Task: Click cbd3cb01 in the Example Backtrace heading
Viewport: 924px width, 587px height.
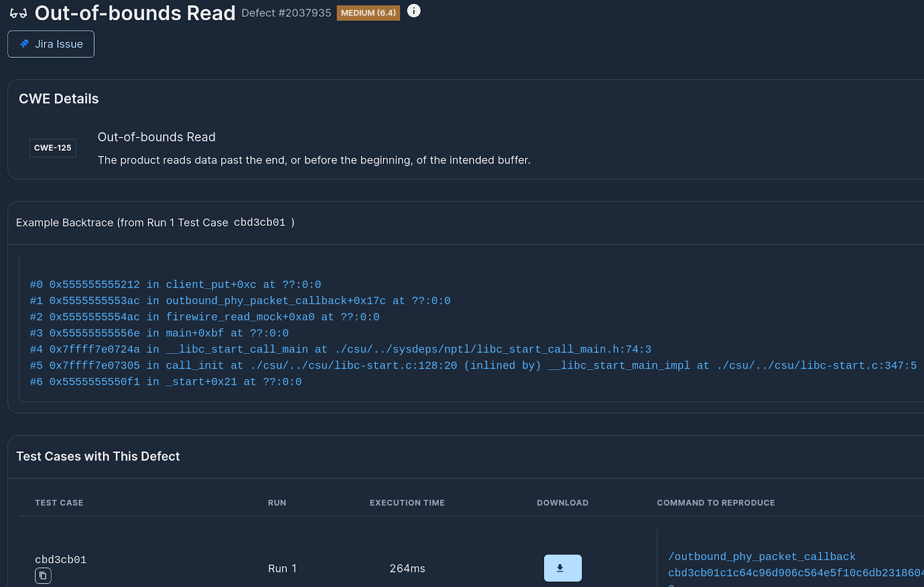Action: (x=259, y=222)
